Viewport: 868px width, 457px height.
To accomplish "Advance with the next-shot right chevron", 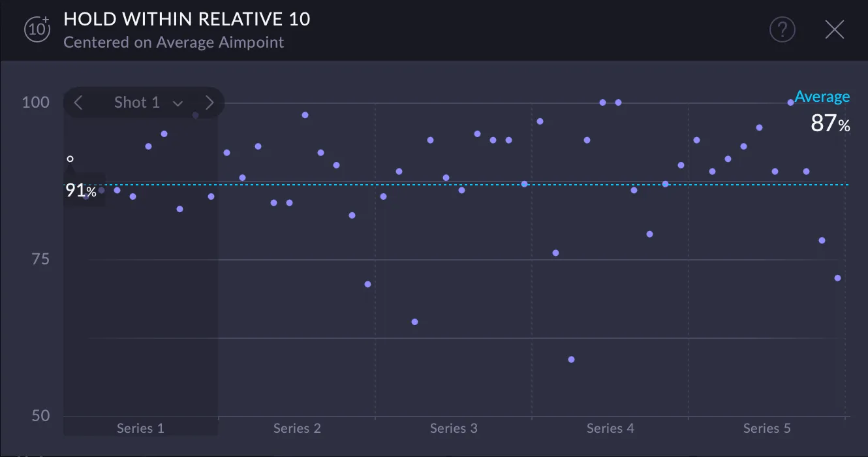I will coord(209,102).
